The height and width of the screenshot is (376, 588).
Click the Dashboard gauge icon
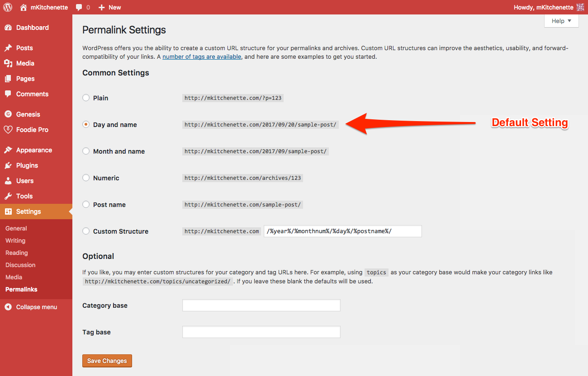coord(8,28)
